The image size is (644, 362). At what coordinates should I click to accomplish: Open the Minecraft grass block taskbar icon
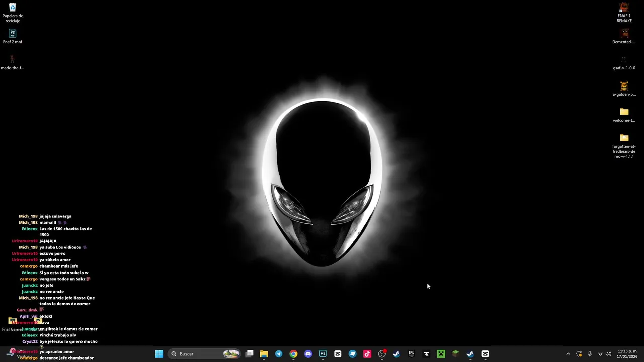coord(455,354)
